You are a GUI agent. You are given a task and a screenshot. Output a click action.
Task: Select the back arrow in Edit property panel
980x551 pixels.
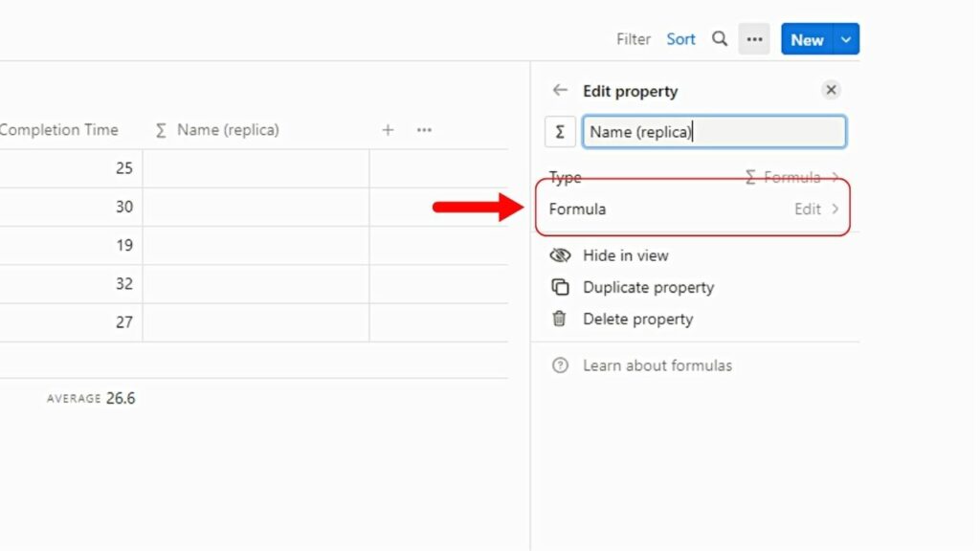tap(560, 90)
